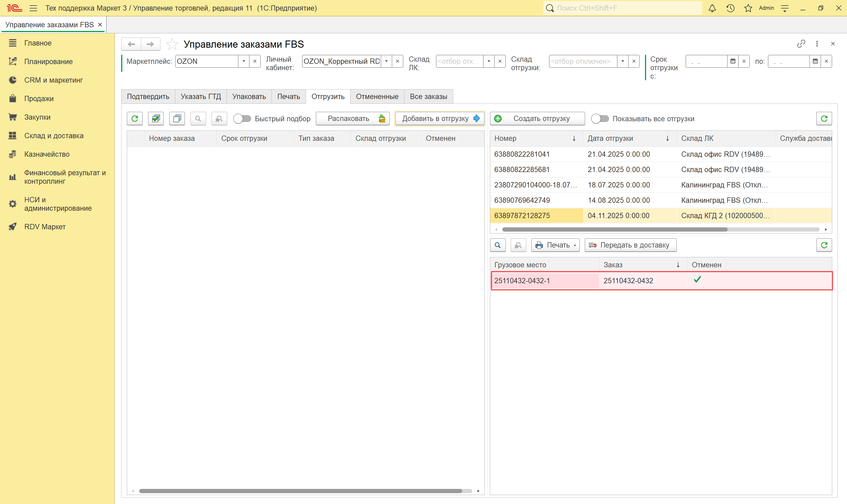The image size is (847, 504).
Task: Click the select-all checkmarks icon
Action: (156, 119)
